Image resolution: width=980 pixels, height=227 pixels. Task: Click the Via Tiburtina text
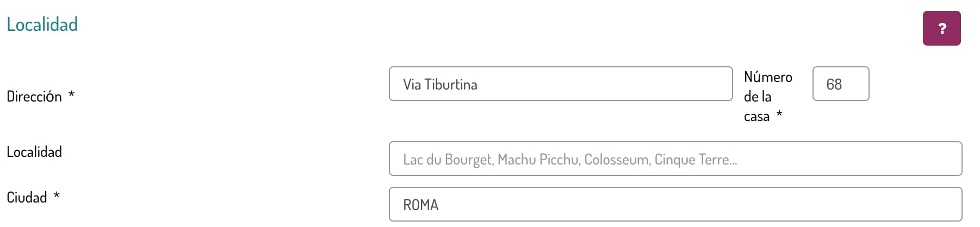(x=440, y=85)
